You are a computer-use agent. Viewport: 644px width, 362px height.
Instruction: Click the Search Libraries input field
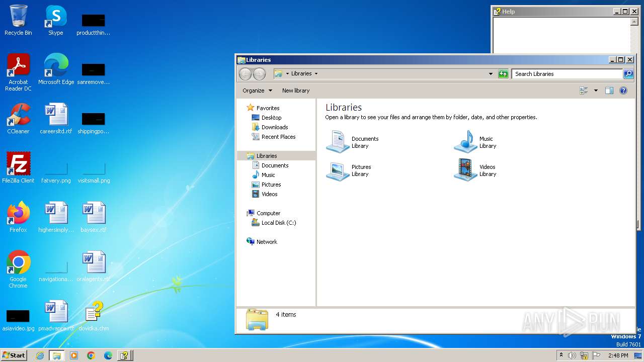click(567, 74)
